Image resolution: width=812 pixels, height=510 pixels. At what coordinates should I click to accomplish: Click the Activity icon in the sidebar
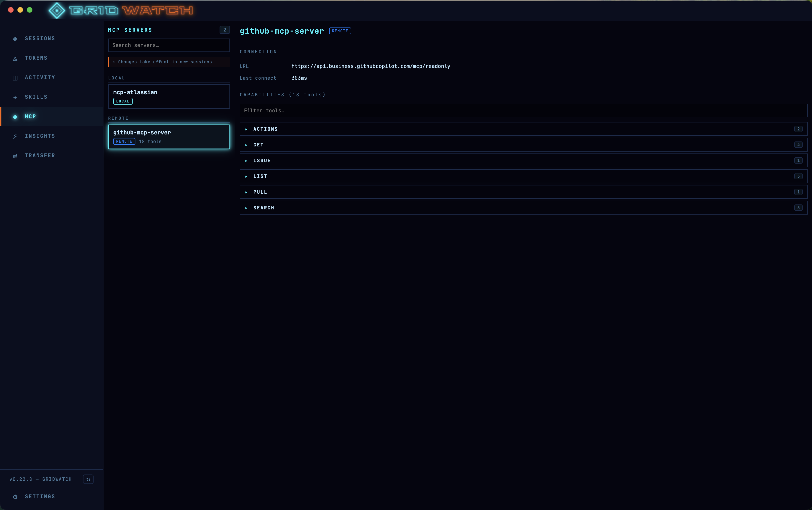pyautogui.click(x=15, y=78)
